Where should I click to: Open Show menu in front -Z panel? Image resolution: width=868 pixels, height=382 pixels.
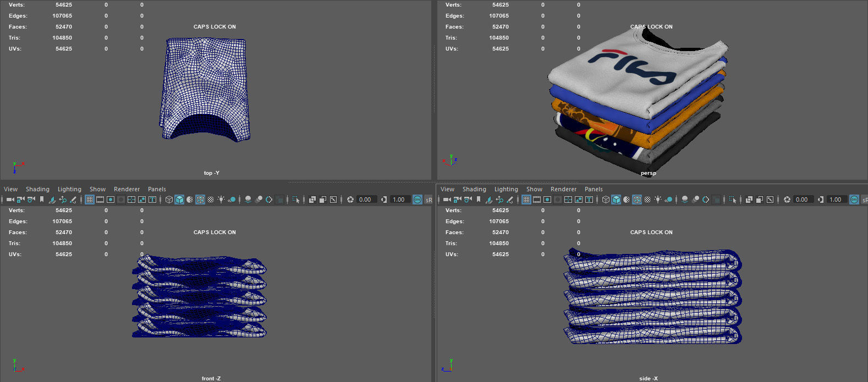pyautogui.click(x=97, y=189)
